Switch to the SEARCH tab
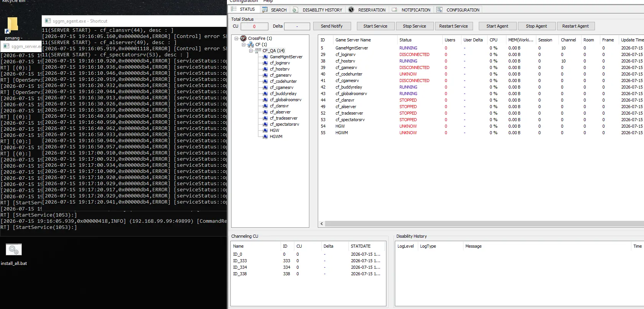Screen dimensions: 644x309 274,10
